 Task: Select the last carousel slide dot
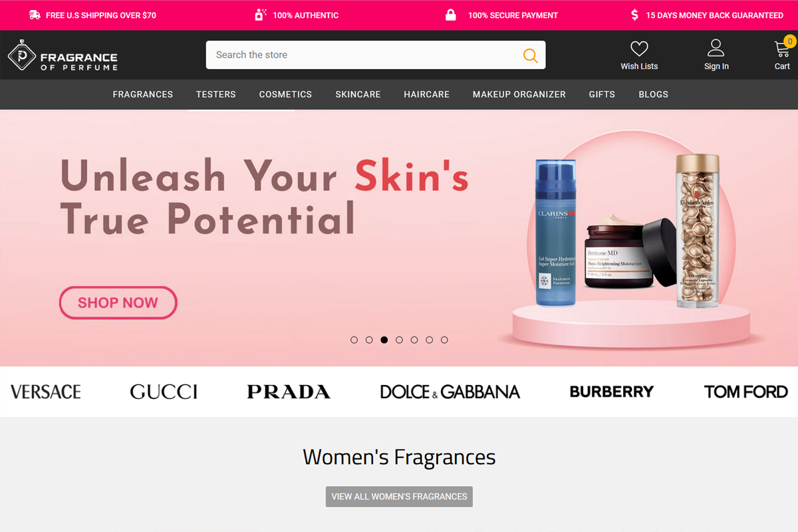click(444, 340)
